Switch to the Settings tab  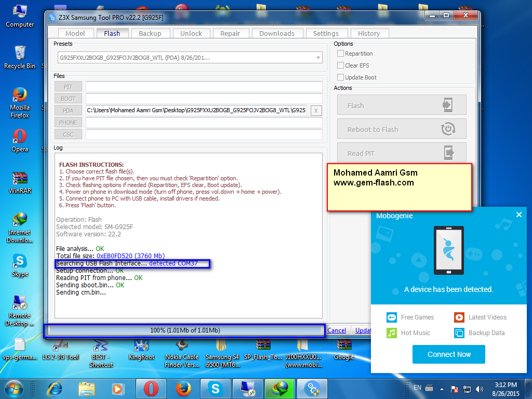[x=326, y=33]
